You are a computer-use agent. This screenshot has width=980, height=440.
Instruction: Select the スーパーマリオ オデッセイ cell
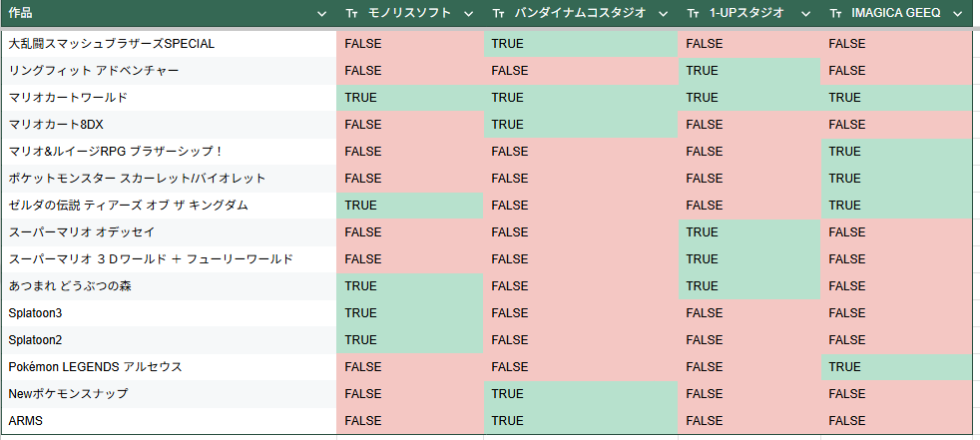(x=169, y=231)
